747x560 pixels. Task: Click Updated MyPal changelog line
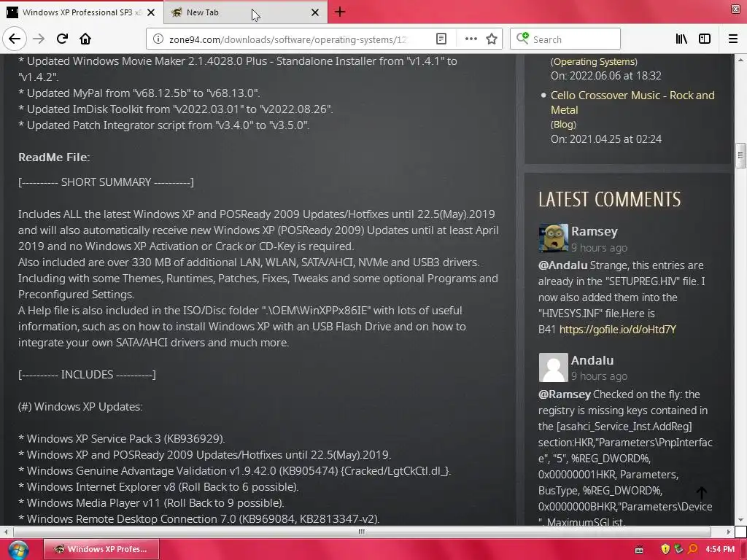[139, 93]
